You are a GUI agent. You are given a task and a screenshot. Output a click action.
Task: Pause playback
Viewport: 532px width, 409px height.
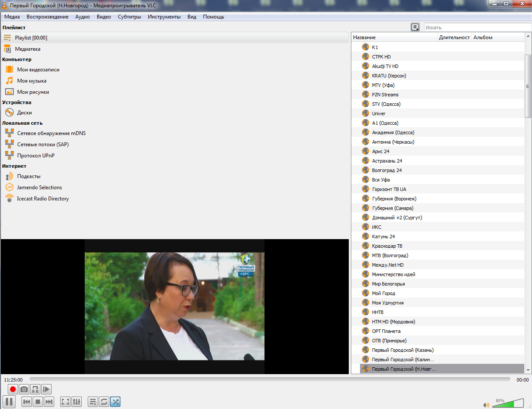point(9,402)
